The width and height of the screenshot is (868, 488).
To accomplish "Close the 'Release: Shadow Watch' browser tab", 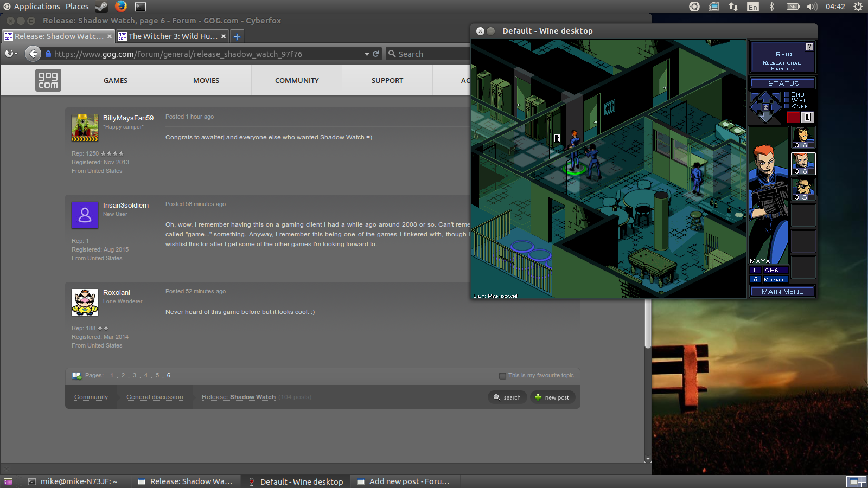I will click(x=109, y=36).
